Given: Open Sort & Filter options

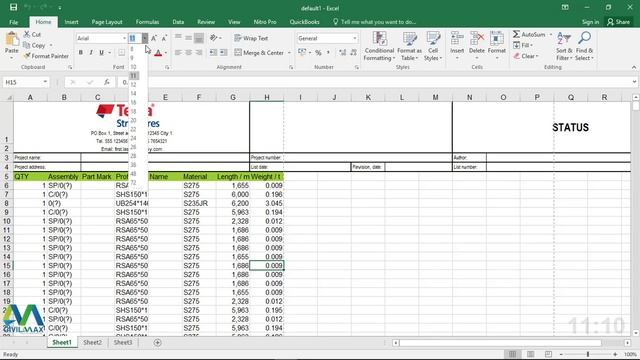Looking at the screenshot, I should (564, 46).
